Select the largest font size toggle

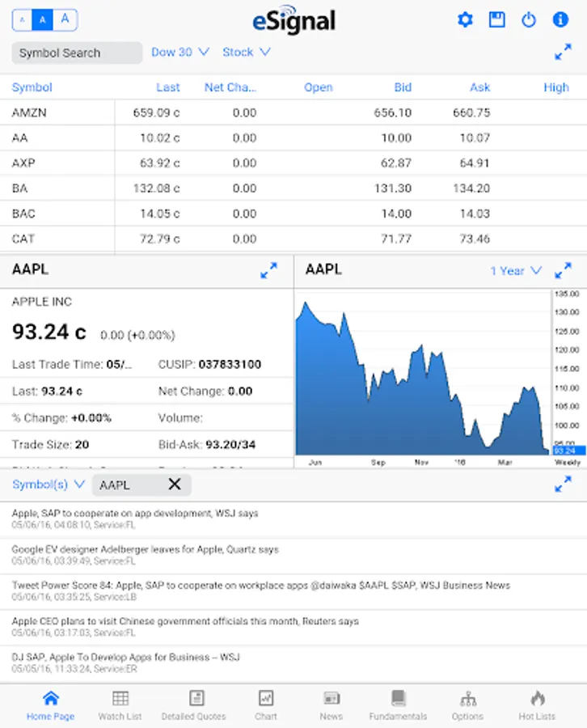pos(65,20)
